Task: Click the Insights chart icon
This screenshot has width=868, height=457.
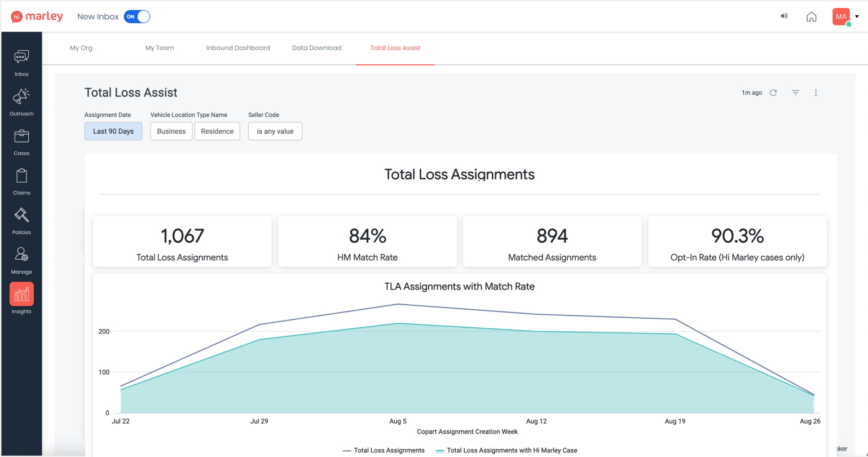Action: point(21,294)
